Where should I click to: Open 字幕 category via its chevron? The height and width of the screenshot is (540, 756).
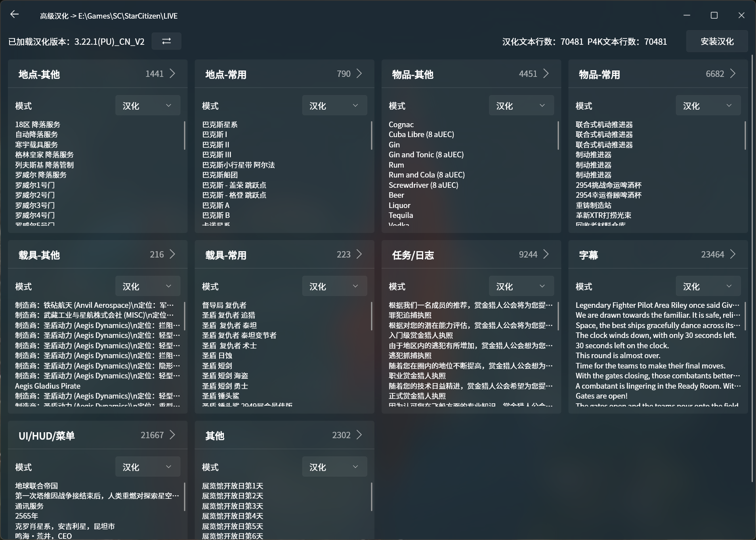(733, 254)
